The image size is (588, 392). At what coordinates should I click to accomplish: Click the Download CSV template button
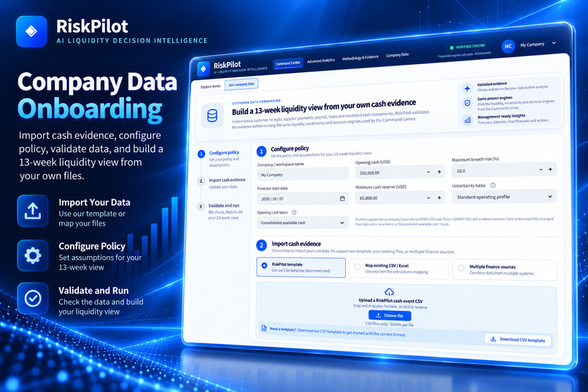518,339
